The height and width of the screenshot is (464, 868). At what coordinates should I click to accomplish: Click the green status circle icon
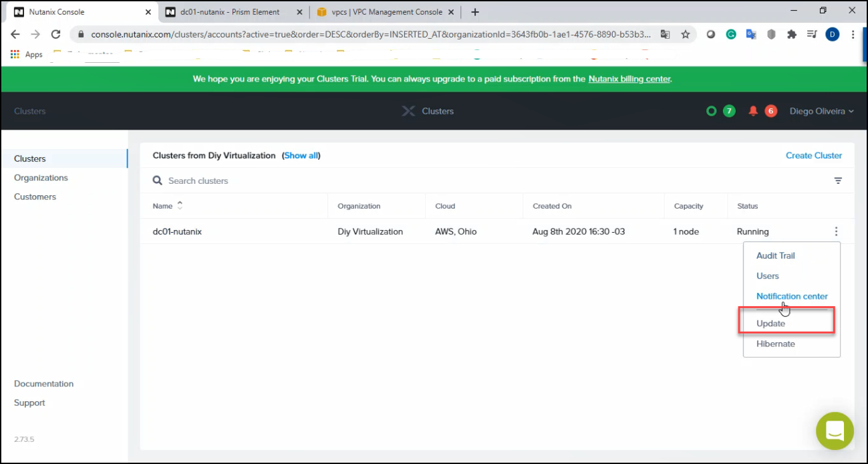712,111
